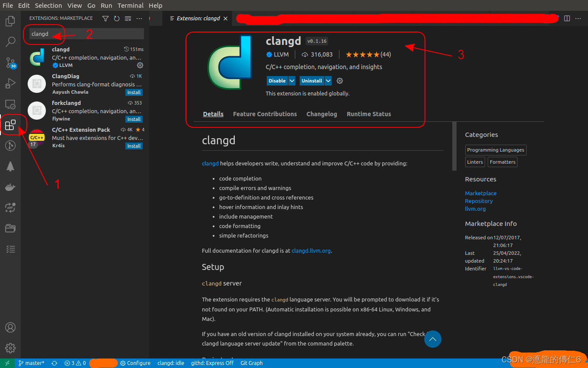Open the extension page manage gear
This screenshot has height=368, width=588.
pos(340,81)
